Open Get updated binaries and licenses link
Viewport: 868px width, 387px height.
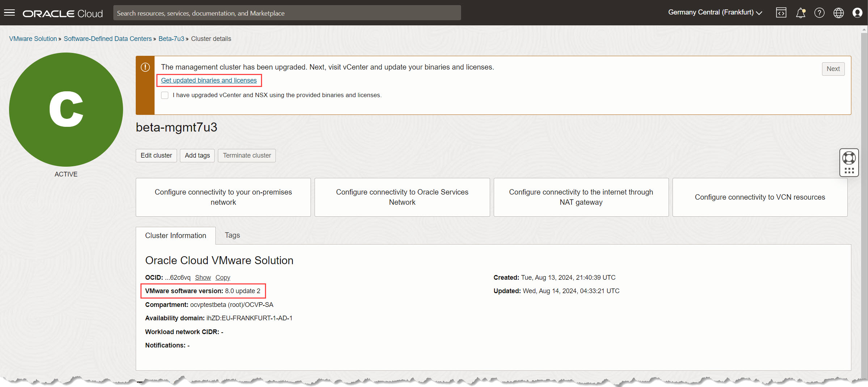209,80
